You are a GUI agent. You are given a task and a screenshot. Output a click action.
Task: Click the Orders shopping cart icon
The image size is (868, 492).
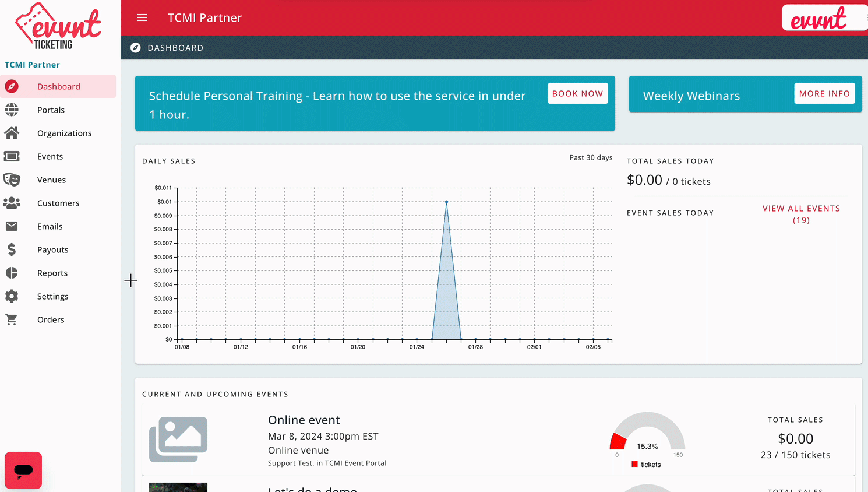point(12,319)
